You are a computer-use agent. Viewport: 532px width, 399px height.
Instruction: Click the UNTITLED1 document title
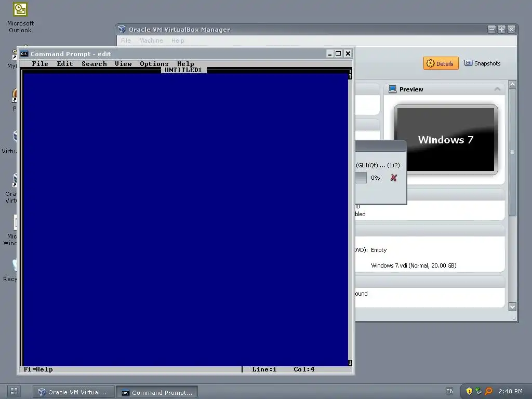point(183,70)
